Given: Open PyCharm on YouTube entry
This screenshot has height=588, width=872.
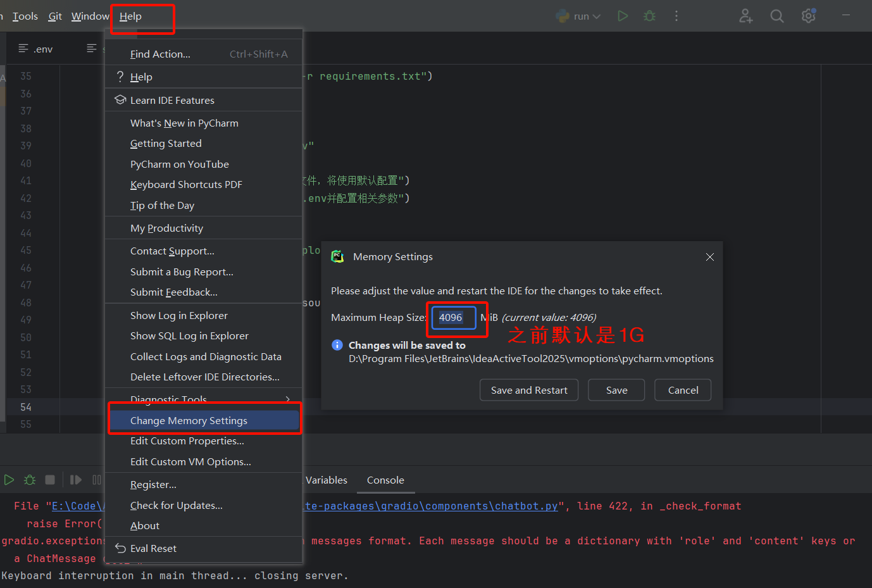Looking at the screenshot, I should coord(204,164).
